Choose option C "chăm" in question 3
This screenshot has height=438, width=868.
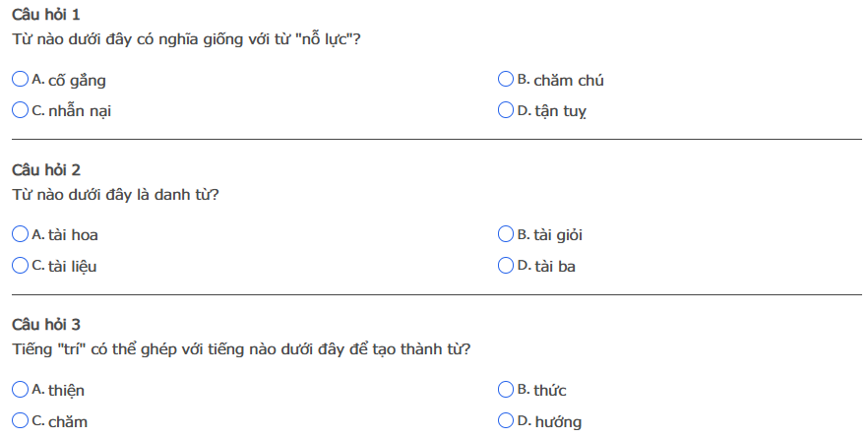click(x=21, y=421)
